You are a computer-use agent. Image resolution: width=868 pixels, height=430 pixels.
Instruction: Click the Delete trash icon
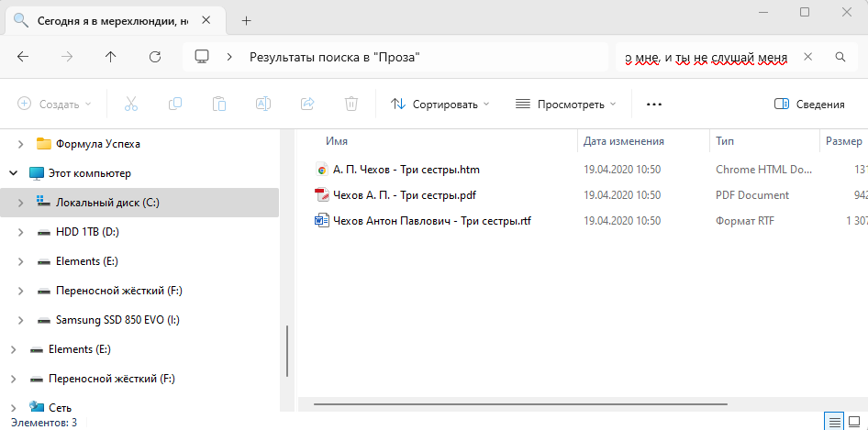click(x=351, y=104)
